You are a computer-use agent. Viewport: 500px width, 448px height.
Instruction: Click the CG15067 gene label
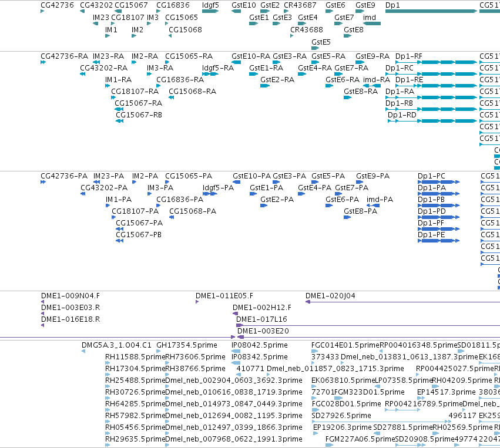pyautogui.click(x=131, y=5)
